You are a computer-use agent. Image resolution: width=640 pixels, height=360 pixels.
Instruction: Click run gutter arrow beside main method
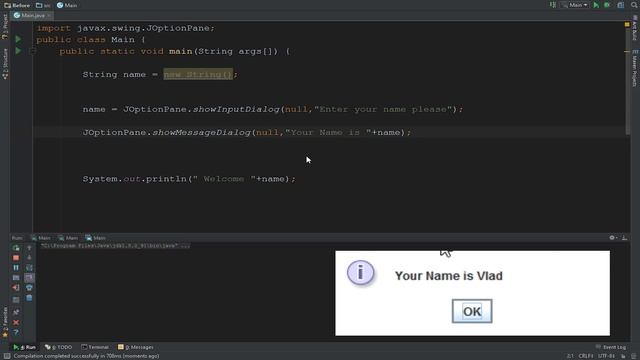coord(18,51)
